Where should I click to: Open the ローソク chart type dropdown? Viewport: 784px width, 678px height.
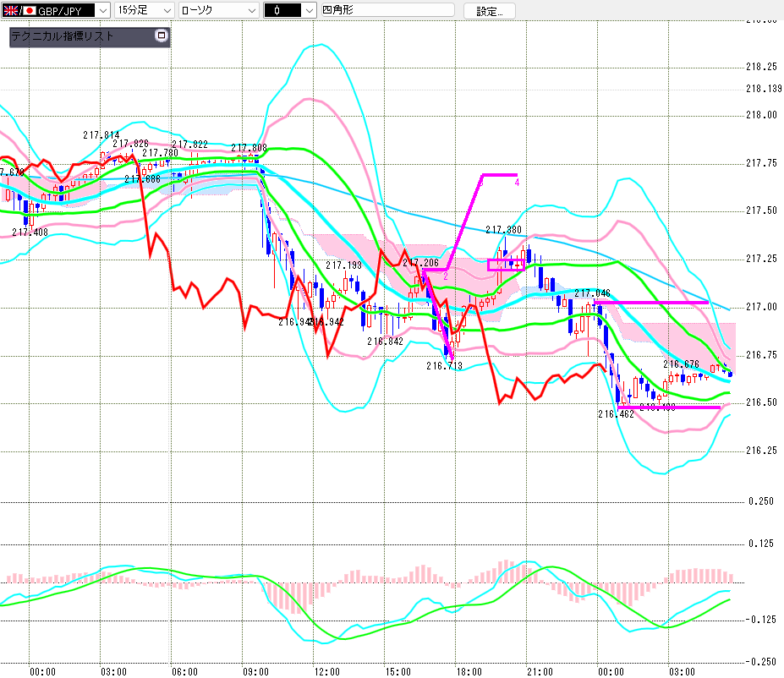click(x=219, y=10)
